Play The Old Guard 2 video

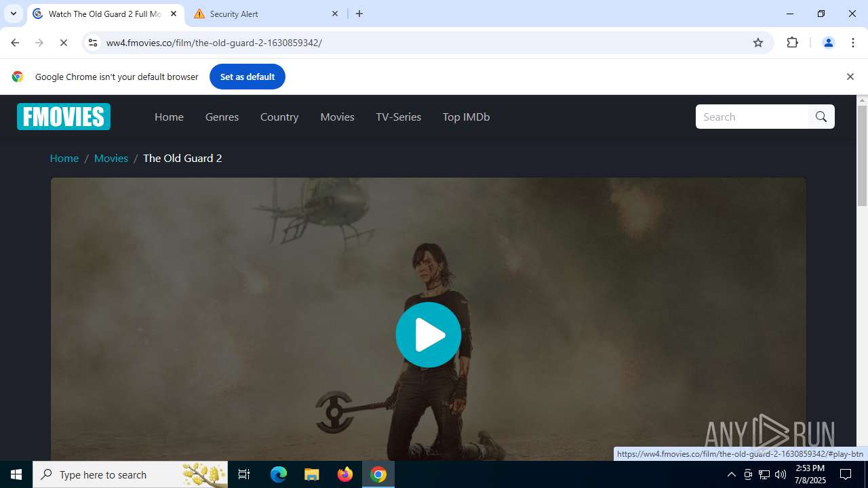point(429,335)
